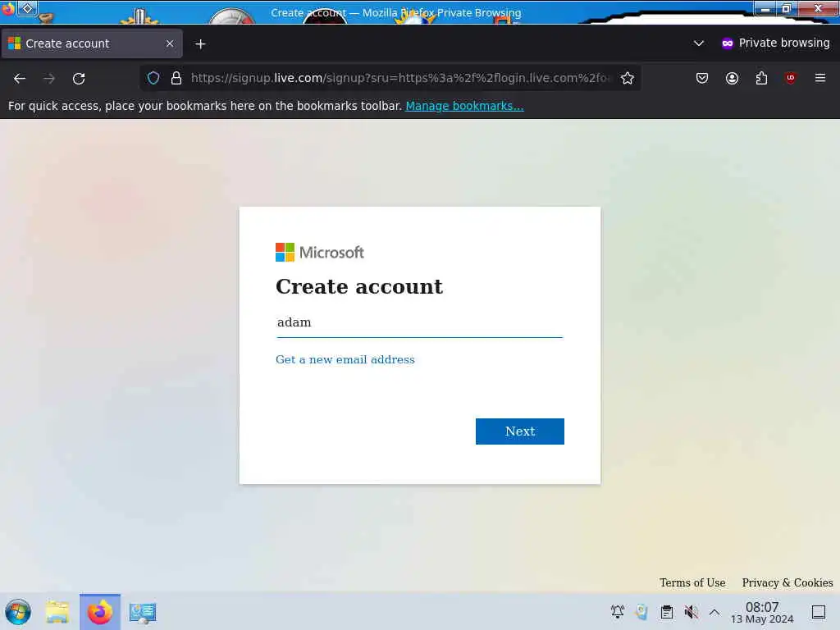This screenshot has height=630, width=840.
Task: Show site security padlock info
Action: [x=176, y=78]
